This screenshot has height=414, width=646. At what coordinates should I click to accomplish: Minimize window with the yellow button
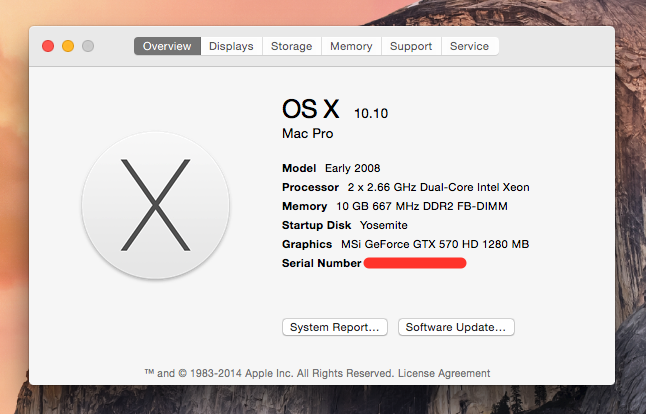(68, 46)
